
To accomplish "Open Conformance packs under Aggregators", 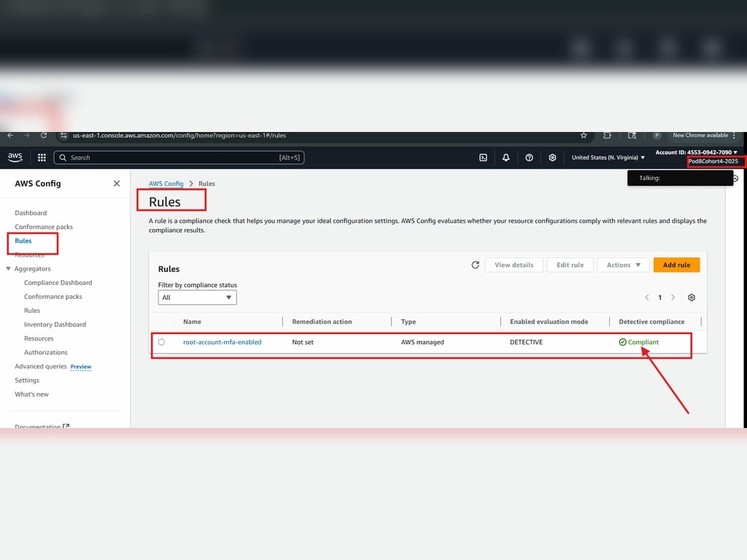I will [x=53, y=296].
